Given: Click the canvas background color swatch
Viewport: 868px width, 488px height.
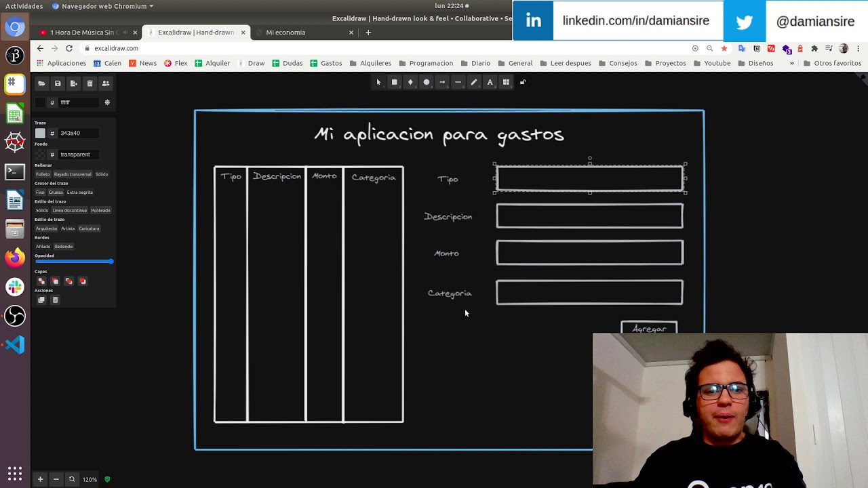Looking at the screenshot, I should click(x=40, y=102).
